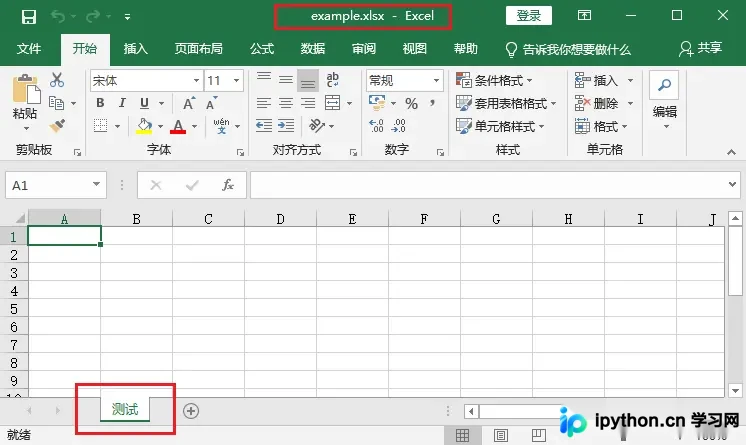The image size is (746, 445).
Task: Click Increase Indent icon
Action: pyautogui.click(x=286, y=126)
